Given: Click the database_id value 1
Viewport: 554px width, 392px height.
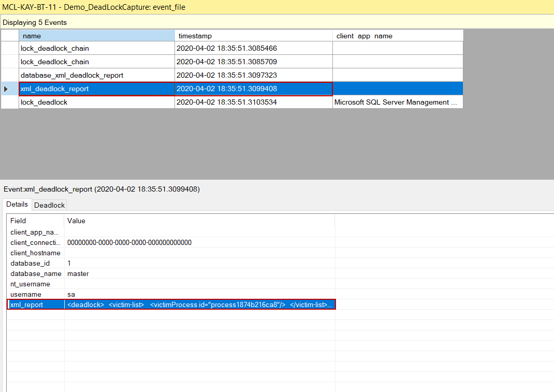Looking at the screenshot, I should tap(69, 263).
